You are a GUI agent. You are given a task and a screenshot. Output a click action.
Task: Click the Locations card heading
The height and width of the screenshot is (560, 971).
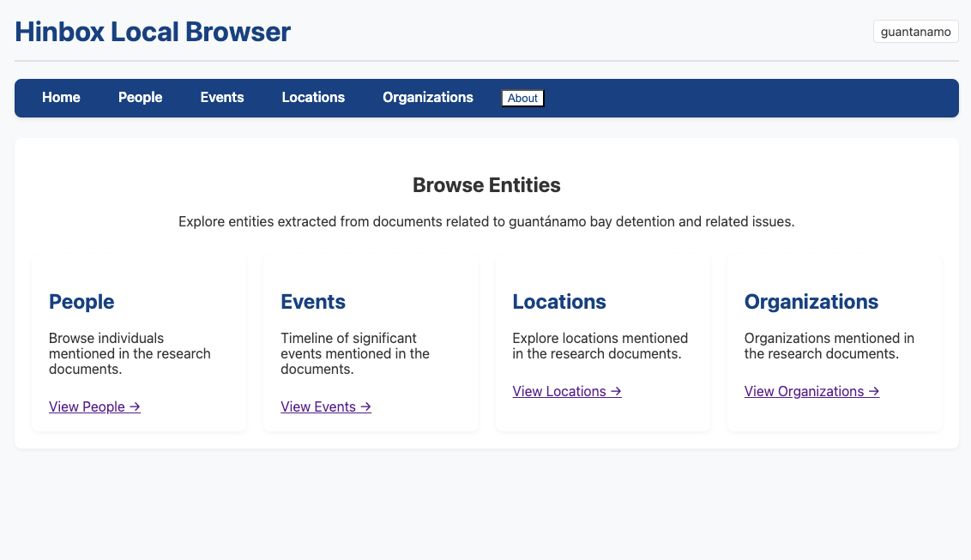click(x=559, y=302)
